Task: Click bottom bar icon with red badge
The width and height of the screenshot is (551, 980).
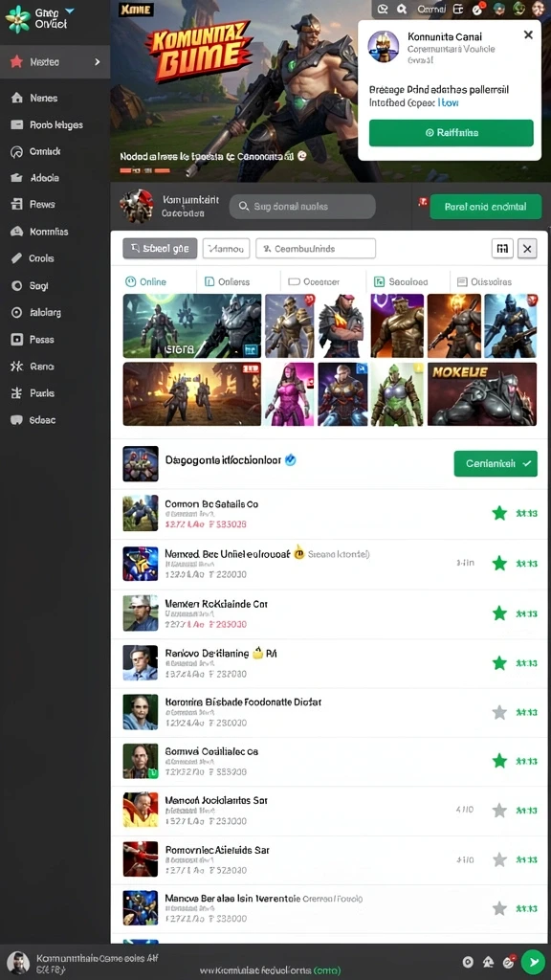Action: click(x=509, y=962)
